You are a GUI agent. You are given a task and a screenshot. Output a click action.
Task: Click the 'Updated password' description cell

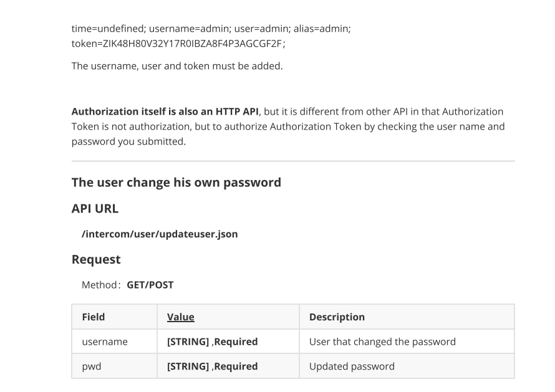(407, 366)
